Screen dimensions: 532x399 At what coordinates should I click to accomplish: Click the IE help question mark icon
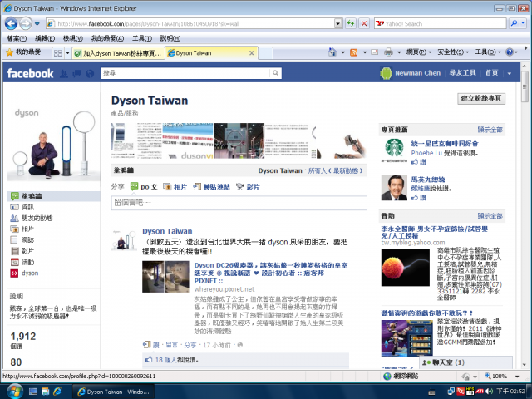click(510, 52)
